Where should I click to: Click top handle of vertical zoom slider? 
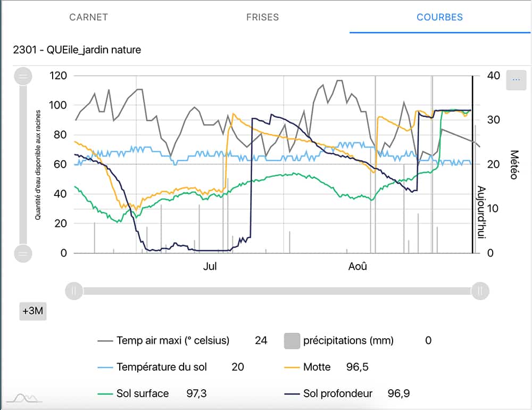pos(23,77)
